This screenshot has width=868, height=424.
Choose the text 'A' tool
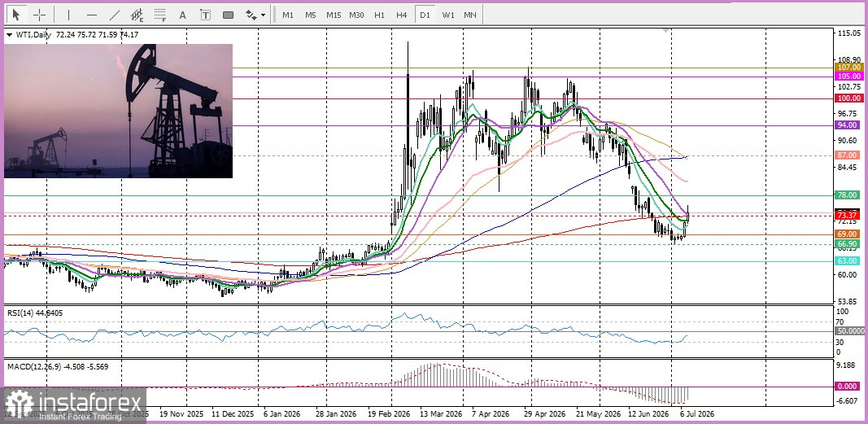(182, 15)
